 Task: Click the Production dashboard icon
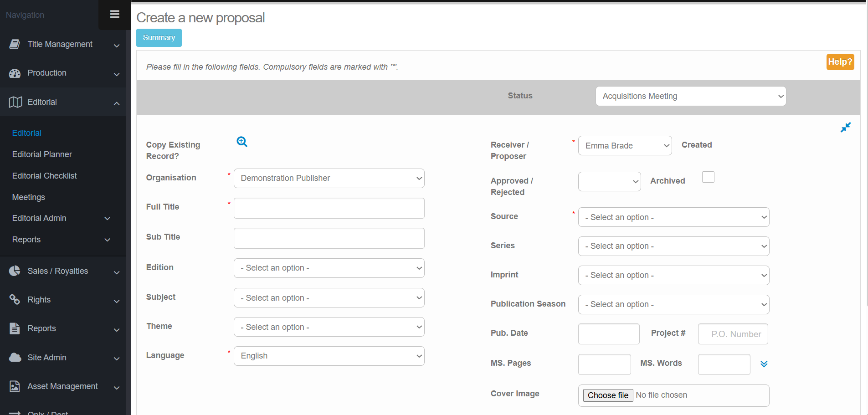[15, 73]
